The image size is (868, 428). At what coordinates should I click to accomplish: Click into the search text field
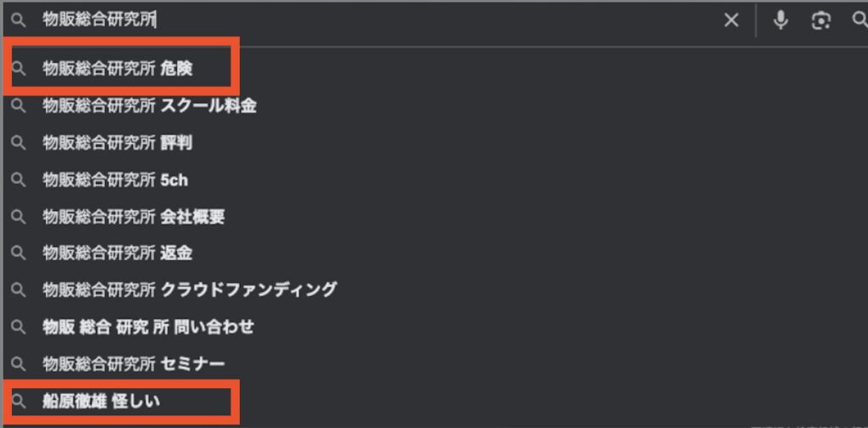pos(381,20)
